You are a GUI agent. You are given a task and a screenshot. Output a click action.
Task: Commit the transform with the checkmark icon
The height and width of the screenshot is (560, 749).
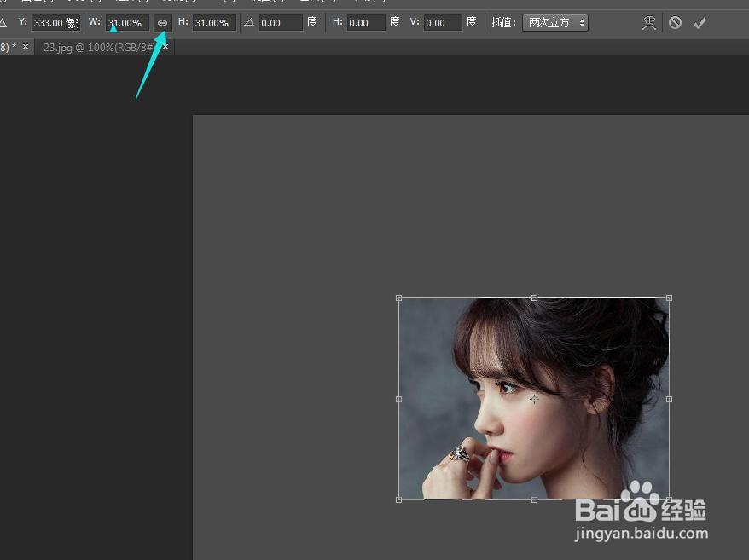(700, 23)
